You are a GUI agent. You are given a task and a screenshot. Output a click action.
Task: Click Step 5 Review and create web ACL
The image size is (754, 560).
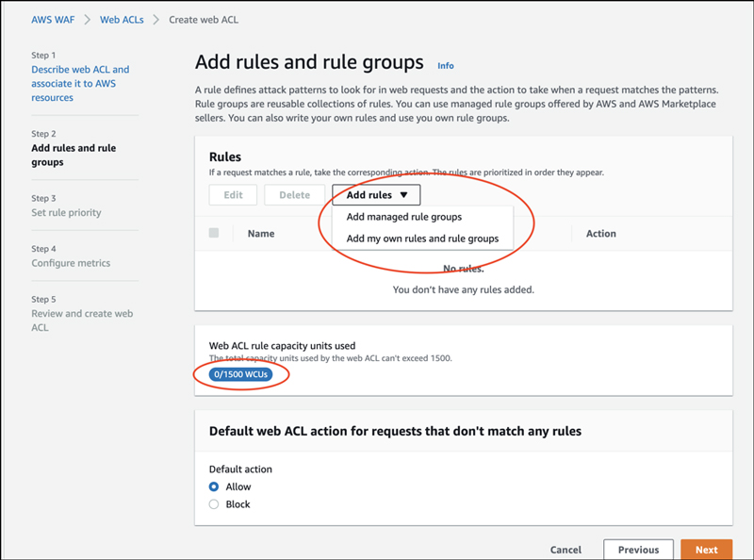tap(82, 321)
